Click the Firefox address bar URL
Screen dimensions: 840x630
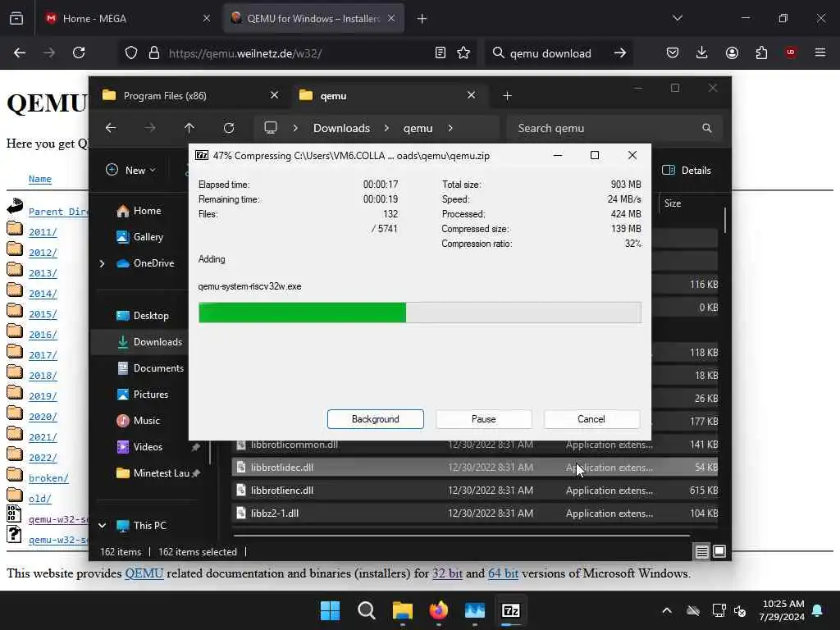pyautogui.click(x=244, y=53)
